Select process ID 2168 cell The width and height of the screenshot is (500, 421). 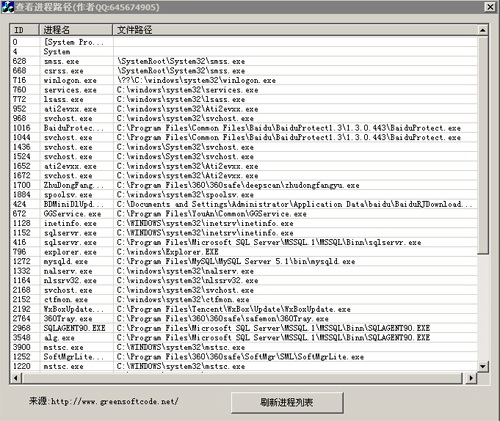[22, 290]
